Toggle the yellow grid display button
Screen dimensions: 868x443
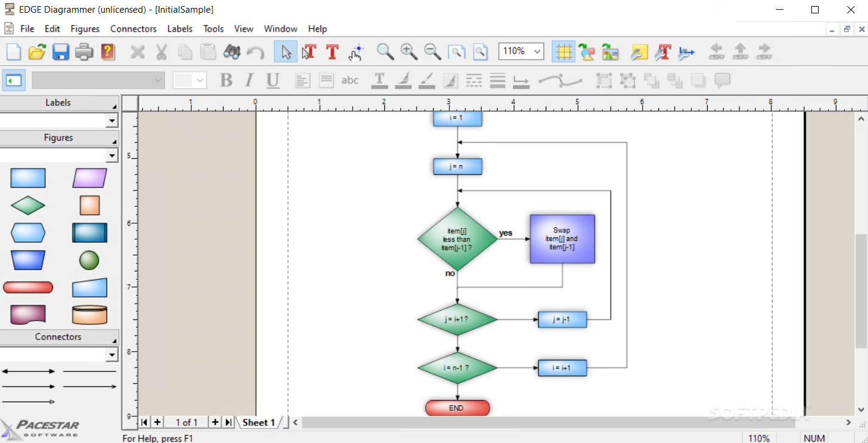(564, 52)
